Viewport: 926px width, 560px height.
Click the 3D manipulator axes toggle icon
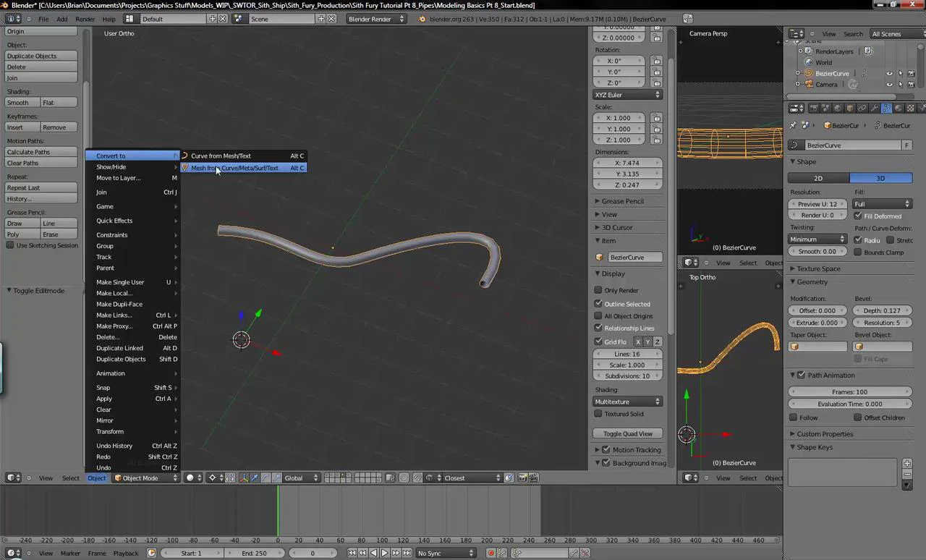244,478
